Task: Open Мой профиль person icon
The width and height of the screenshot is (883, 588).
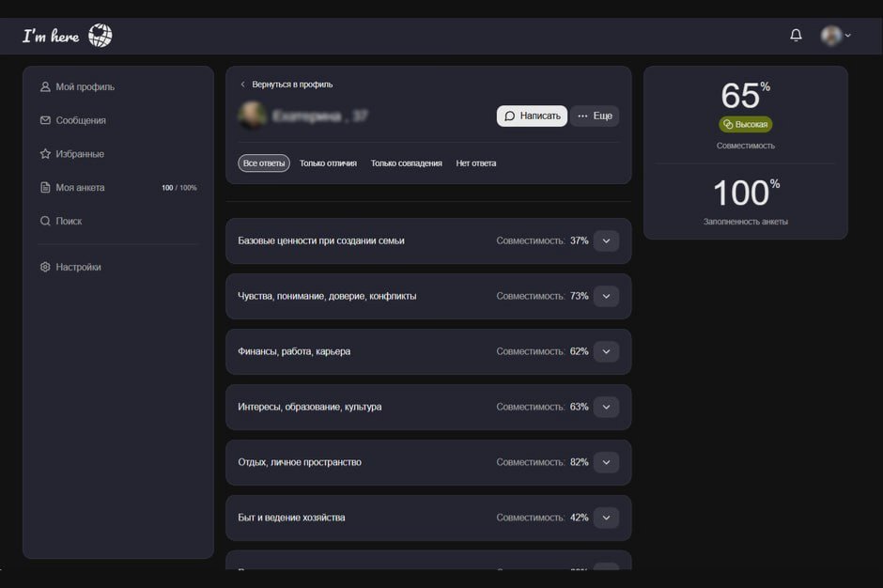Action: click(x=45, y=86)
